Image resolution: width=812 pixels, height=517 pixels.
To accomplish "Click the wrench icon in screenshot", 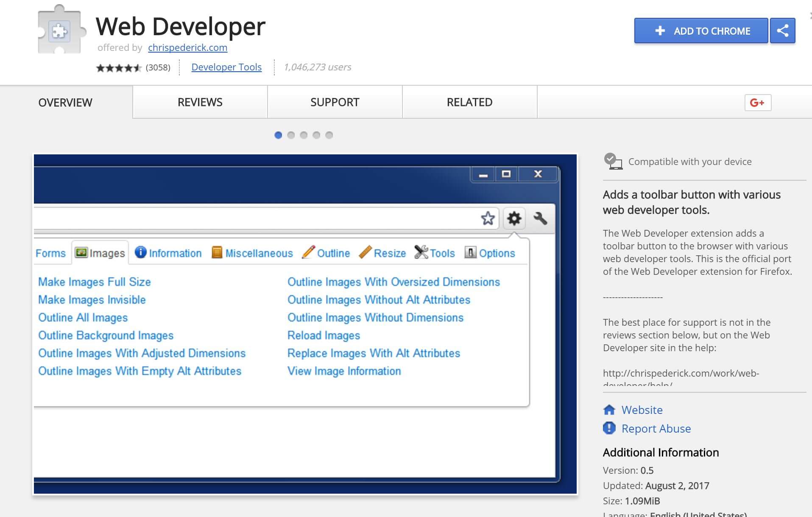I will [540, 219].
